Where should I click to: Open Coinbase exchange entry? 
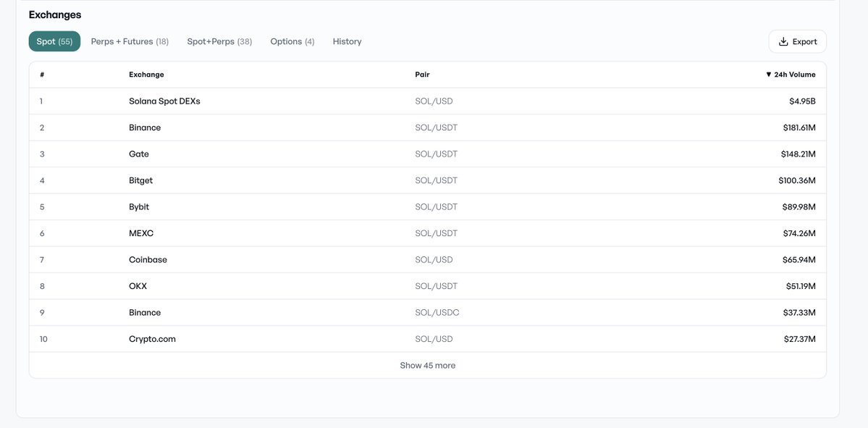tap(148, 260)
